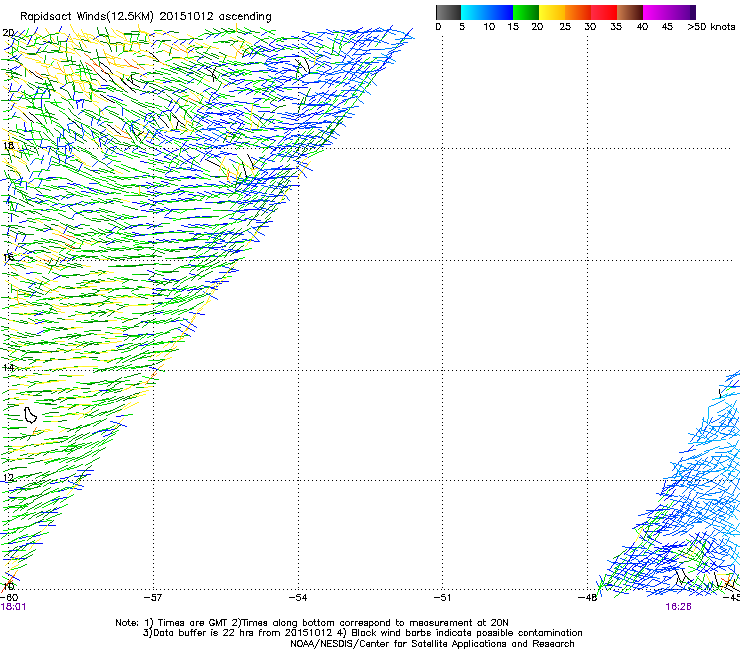Click the legend value '40'

[x=642, y=27]
